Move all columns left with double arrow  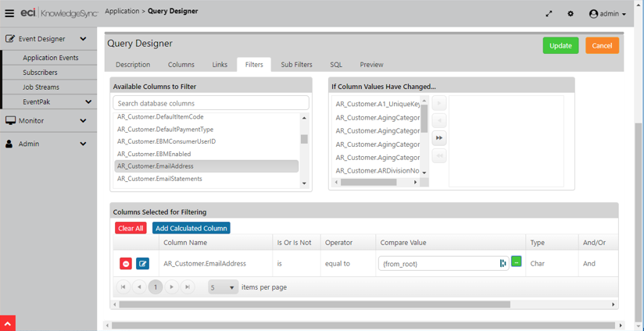(x=439, y=156)
